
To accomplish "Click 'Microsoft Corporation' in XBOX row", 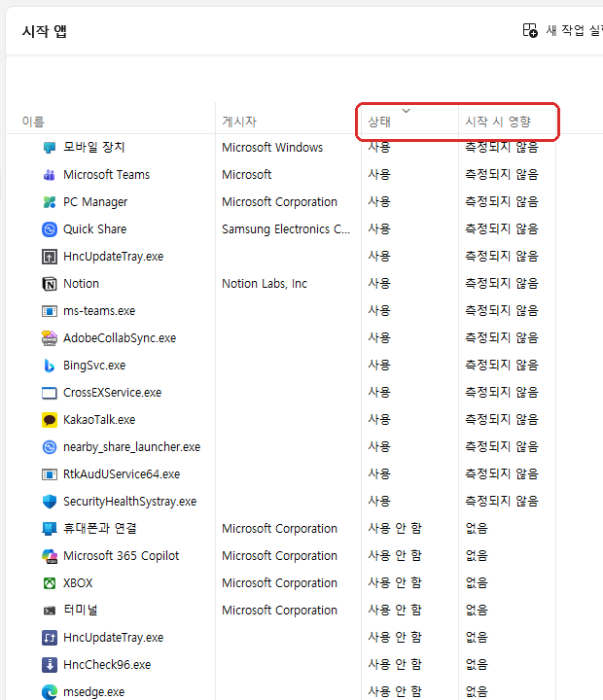I will (x=279, y=583).
